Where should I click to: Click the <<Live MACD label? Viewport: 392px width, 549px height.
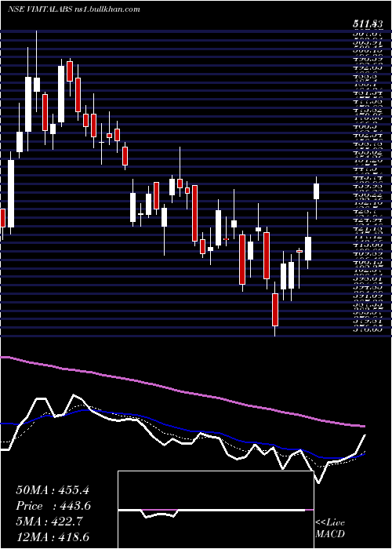(x=330, y=529)
